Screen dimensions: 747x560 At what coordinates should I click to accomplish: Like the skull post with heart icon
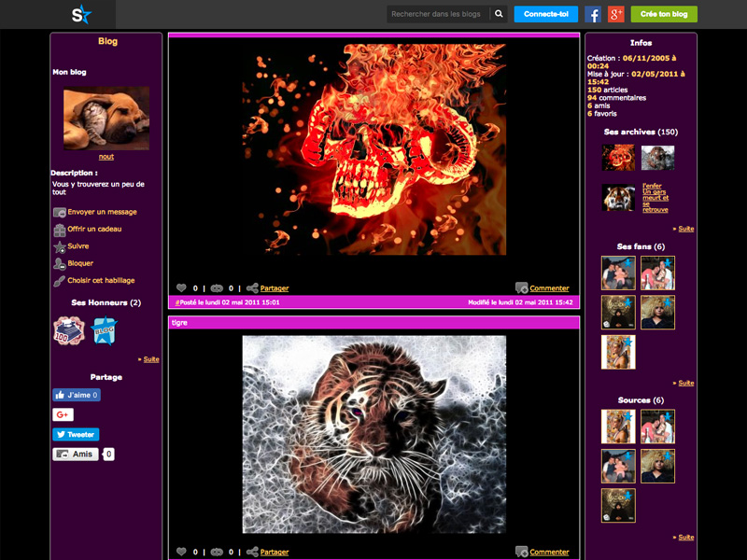pos(181,288)
